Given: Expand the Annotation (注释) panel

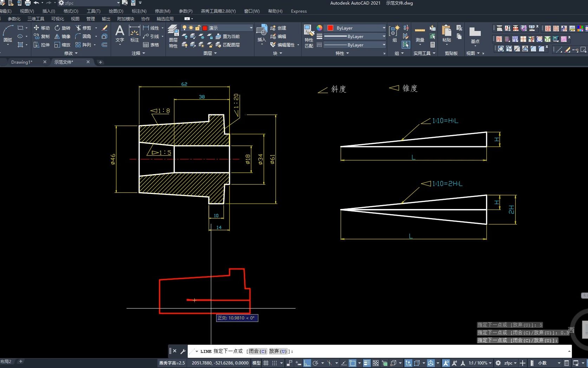Looking at the screenshot, I should [x=138, y=53].
